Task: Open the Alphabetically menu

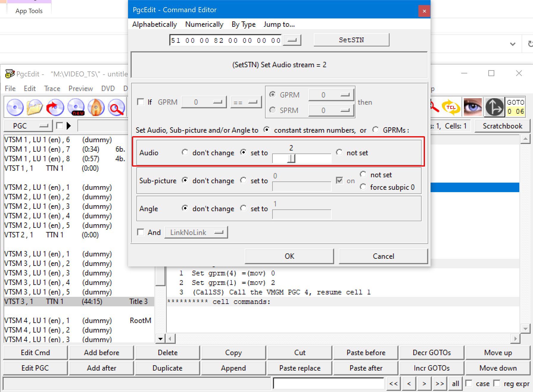Action: click(155, 24)
